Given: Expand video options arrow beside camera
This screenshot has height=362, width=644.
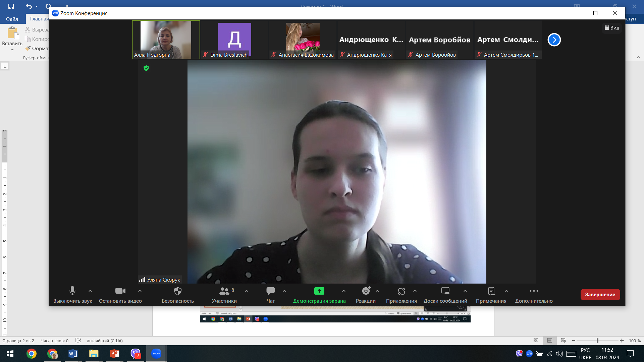Looking at the screenshot, I should pyautogui.click(x=140, y=291).
